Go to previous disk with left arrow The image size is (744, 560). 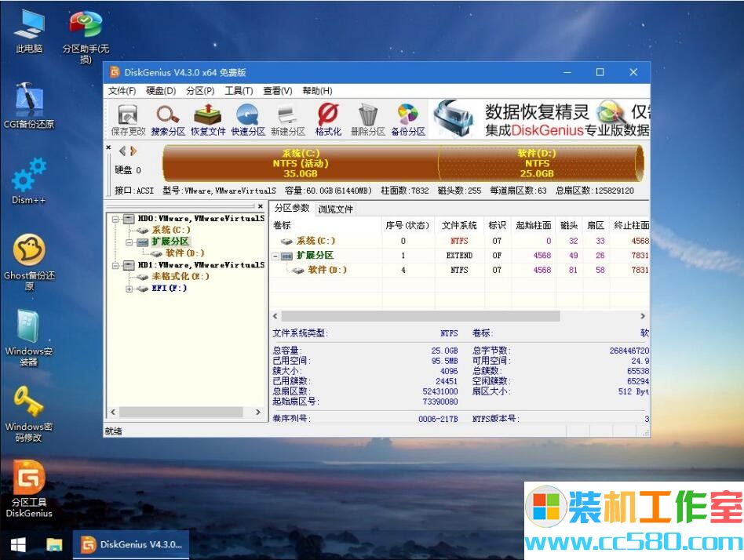122,151
